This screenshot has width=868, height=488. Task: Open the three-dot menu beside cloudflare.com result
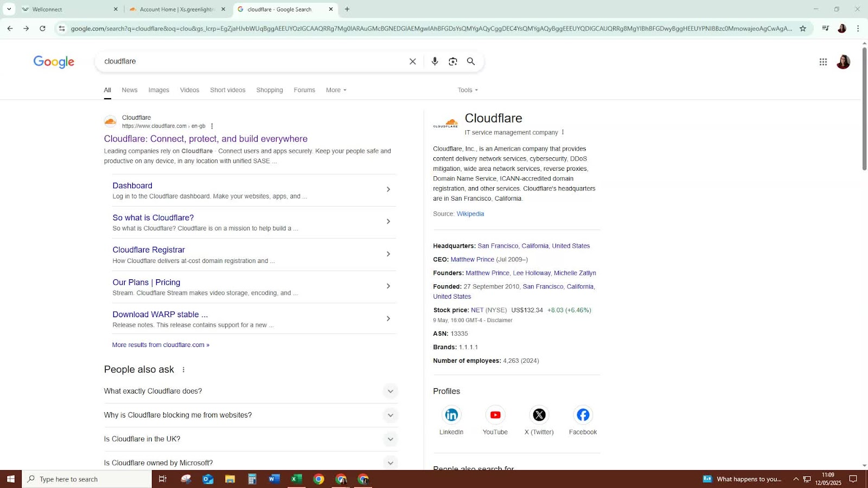pos(212,126)
